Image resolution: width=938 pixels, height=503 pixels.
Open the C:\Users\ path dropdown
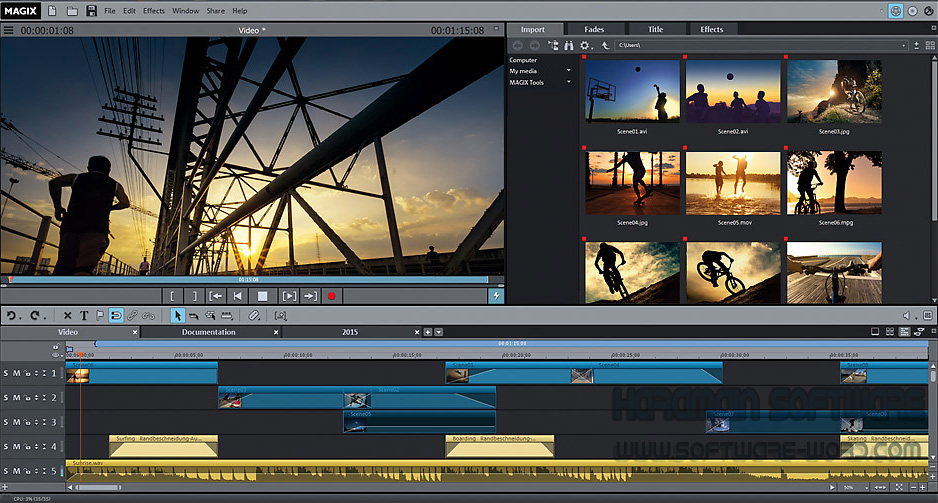coord(903,45)
